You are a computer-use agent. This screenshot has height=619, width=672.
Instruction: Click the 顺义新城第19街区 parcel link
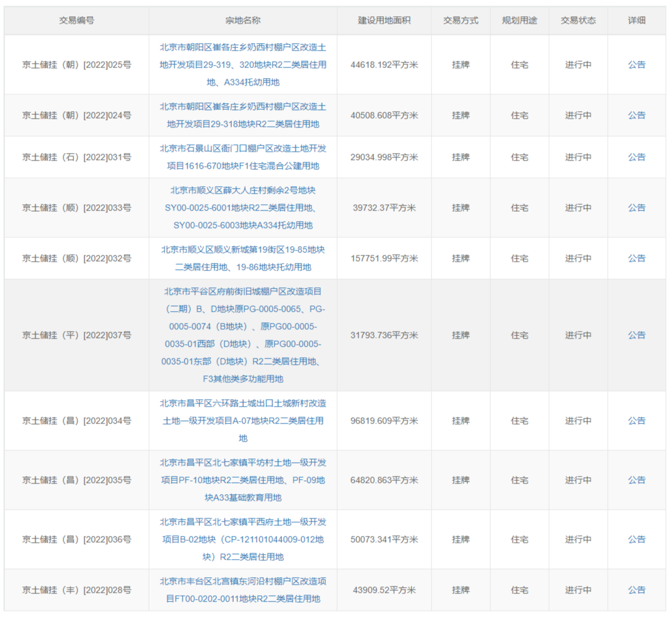tap(243, 258)
